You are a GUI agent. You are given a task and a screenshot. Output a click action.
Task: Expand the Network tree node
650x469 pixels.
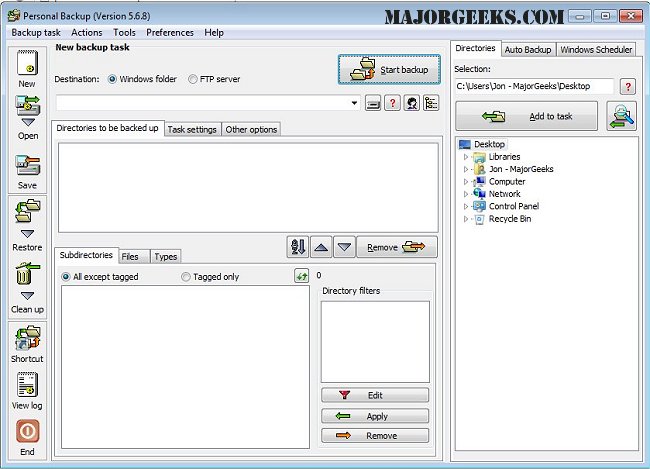(466, 194)
